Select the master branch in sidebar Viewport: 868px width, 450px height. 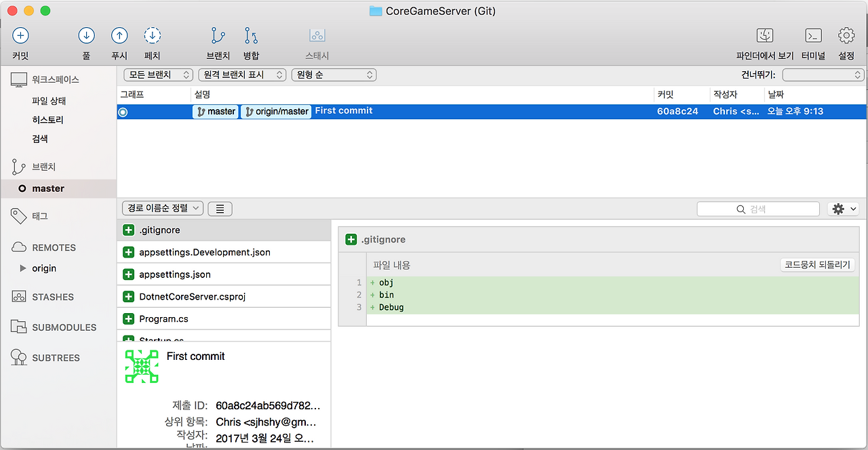[x=58, y=188]
